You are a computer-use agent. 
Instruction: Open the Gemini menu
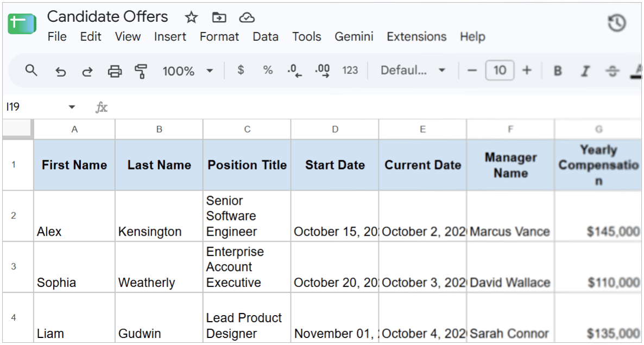(353, 36)
